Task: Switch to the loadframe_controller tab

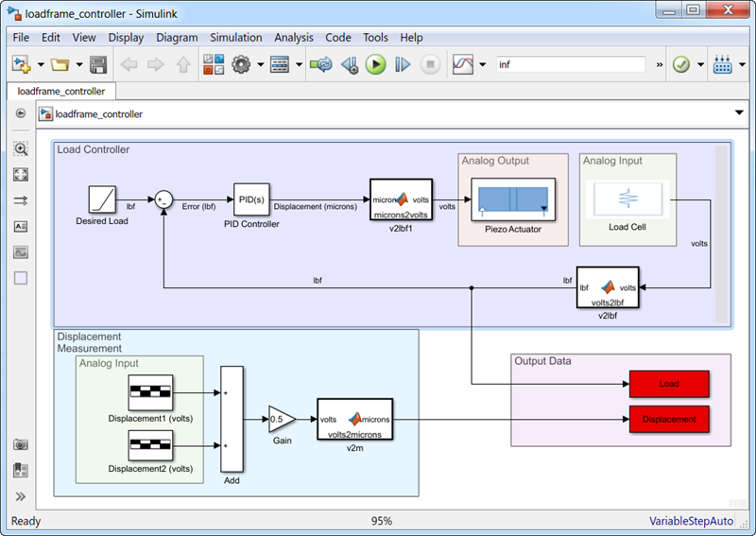Action: (60, 92)
